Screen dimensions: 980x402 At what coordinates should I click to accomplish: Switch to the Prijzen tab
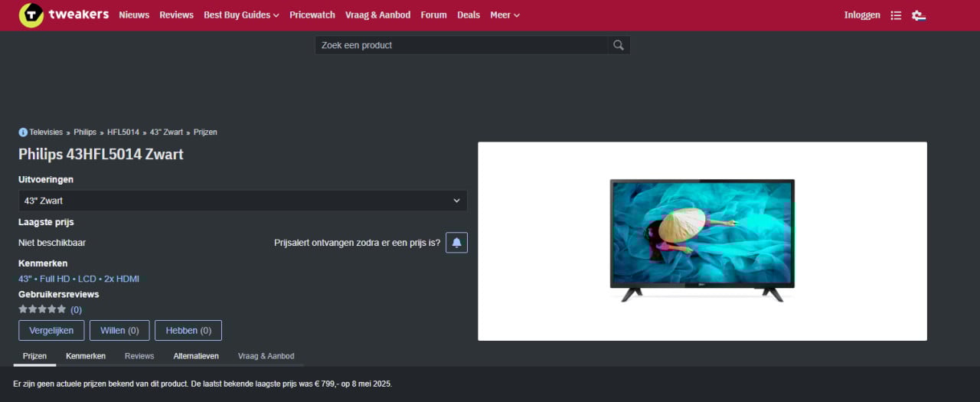tap(34, 356)
